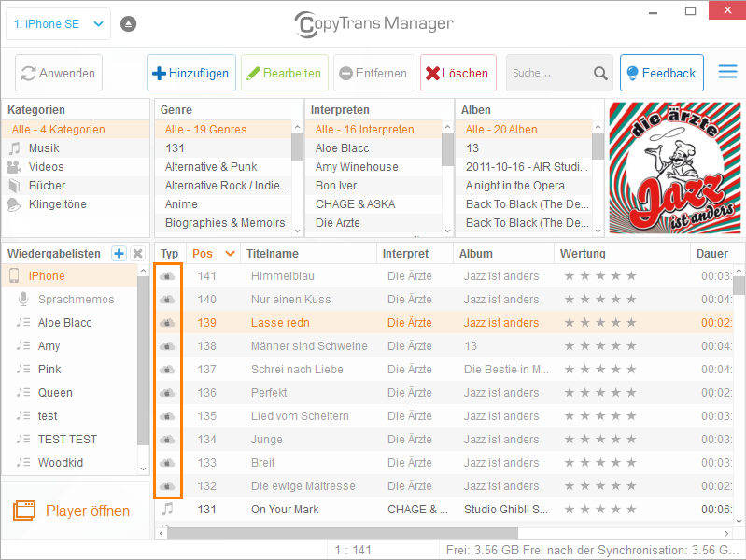Add a new playlist with plus icon
The image size is (746, 560).
119,253
